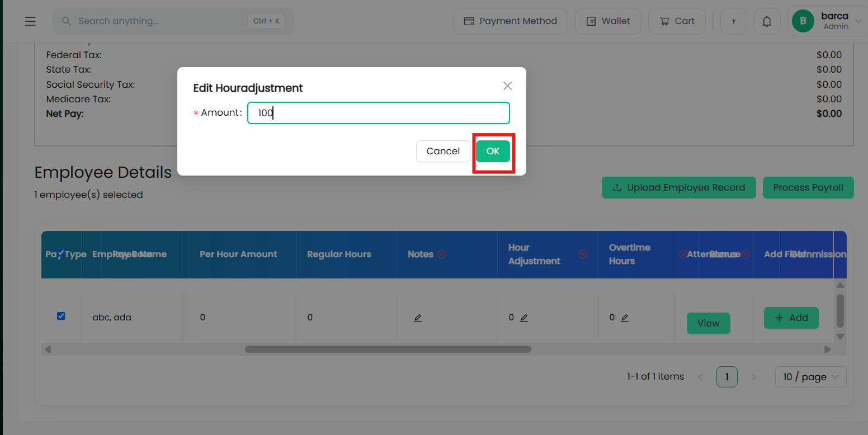868x435 pixels.
Task: Click the small icon button left of the bell
Action: (734, 21)
